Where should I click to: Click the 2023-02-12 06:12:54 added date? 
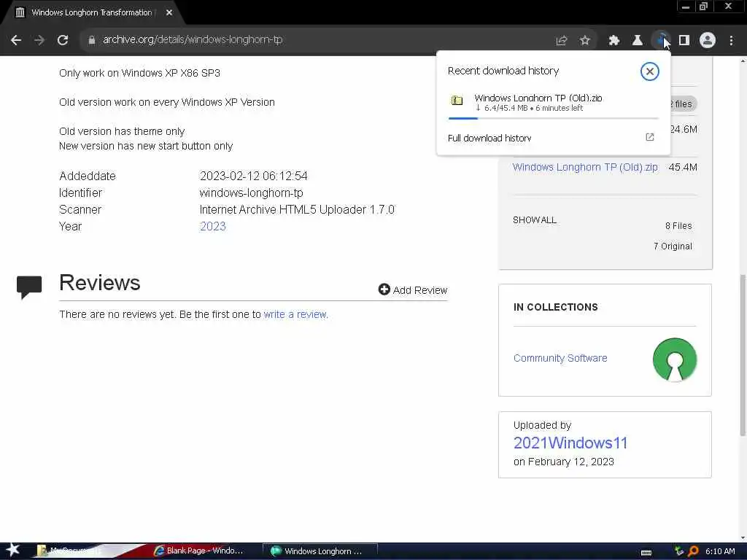pyautogui.click(x=253, y=176)
